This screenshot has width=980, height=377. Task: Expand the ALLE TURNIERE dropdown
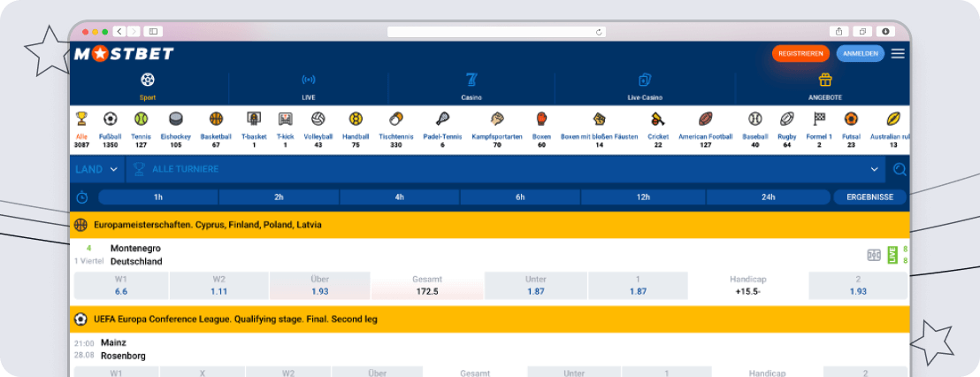coord(506,169)
